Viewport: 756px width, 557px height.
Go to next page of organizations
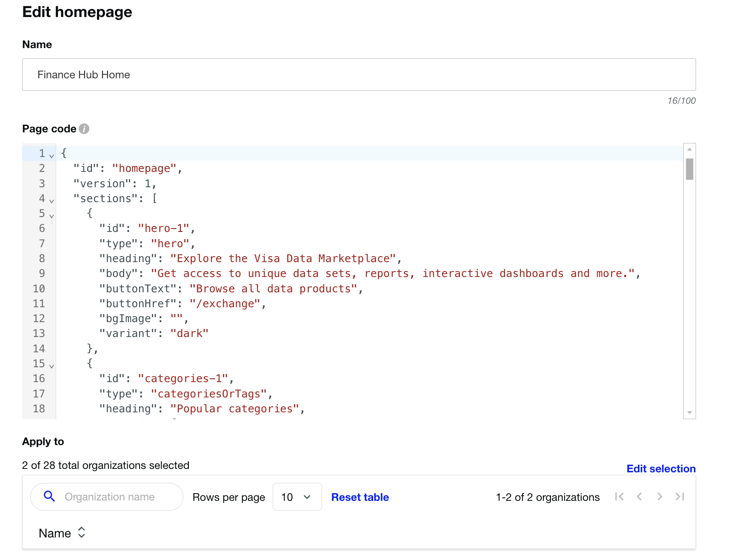coord(659,497)
